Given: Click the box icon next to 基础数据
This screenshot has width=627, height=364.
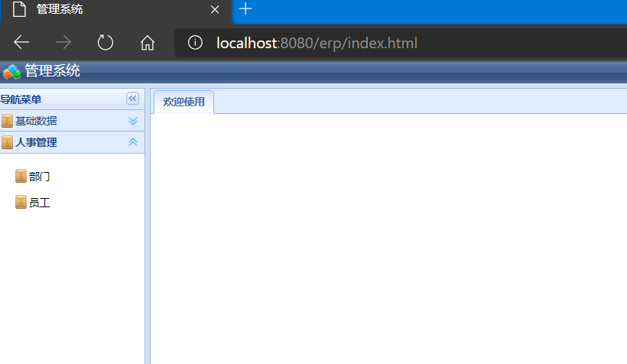Looking at the screenshot, I should coord(7,121).
